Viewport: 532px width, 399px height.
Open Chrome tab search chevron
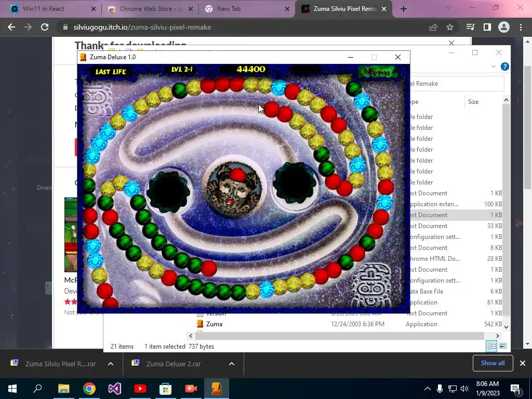[x=448, y=7]
